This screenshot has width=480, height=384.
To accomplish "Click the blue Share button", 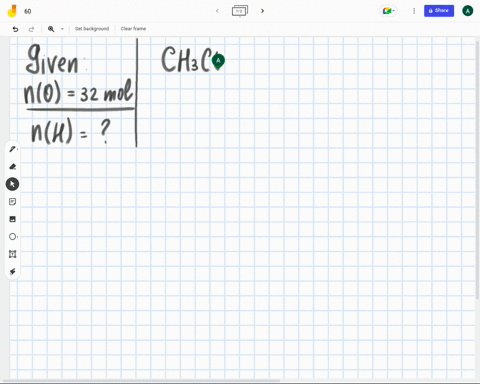I will pos(439,11).
